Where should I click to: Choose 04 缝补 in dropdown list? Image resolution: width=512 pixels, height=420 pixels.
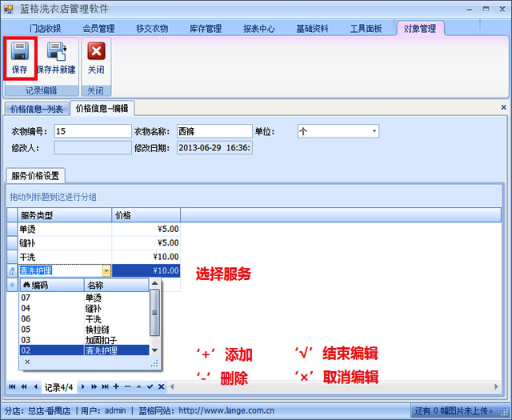tap(85, 308)
